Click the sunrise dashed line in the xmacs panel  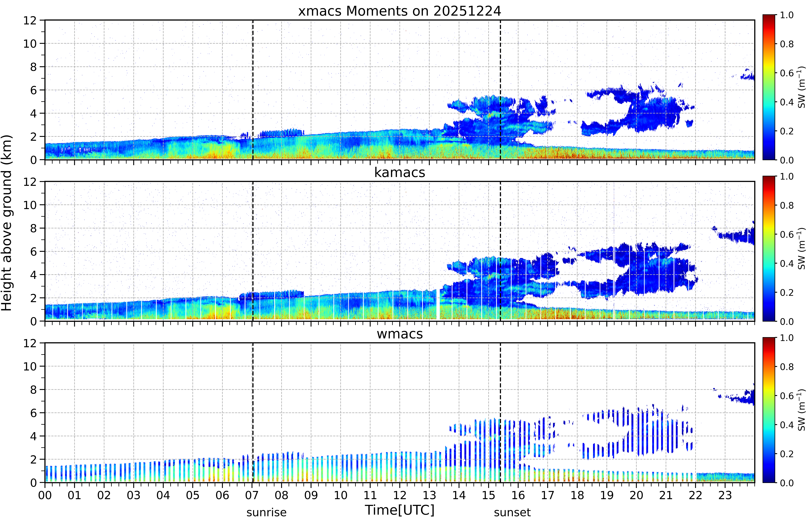[x=253, y=90]
